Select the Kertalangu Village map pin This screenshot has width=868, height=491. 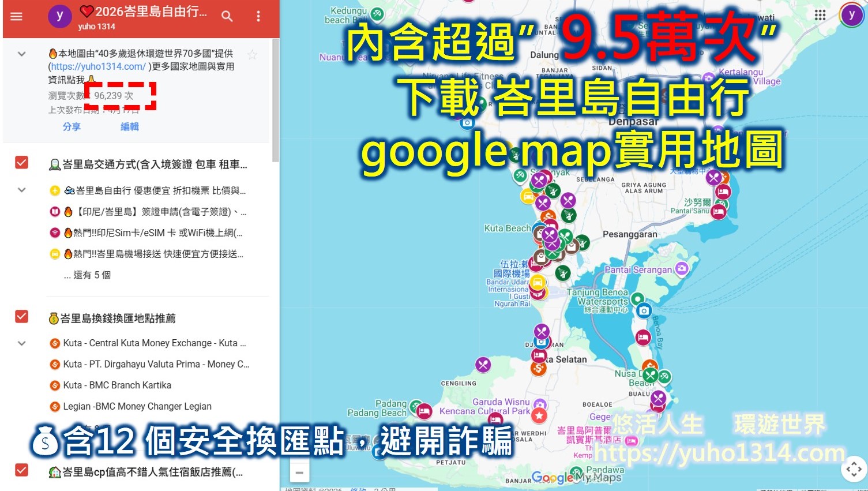710,77
